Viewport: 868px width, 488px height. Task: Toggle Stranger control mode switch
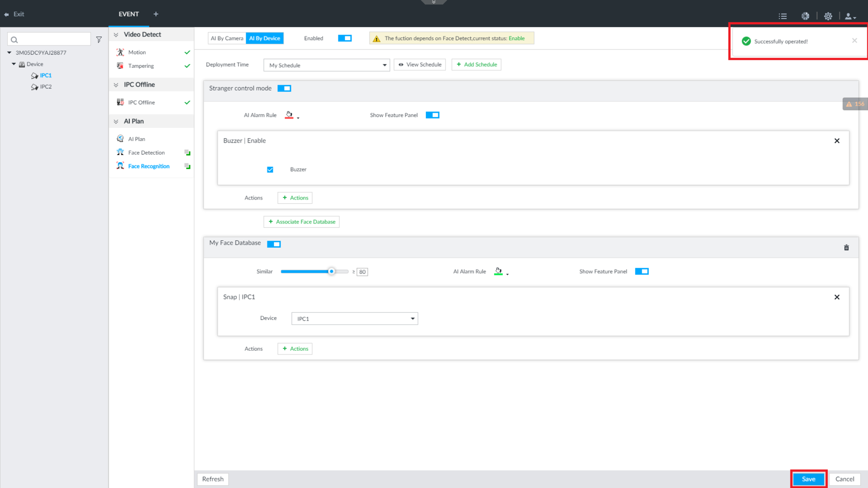284,88
